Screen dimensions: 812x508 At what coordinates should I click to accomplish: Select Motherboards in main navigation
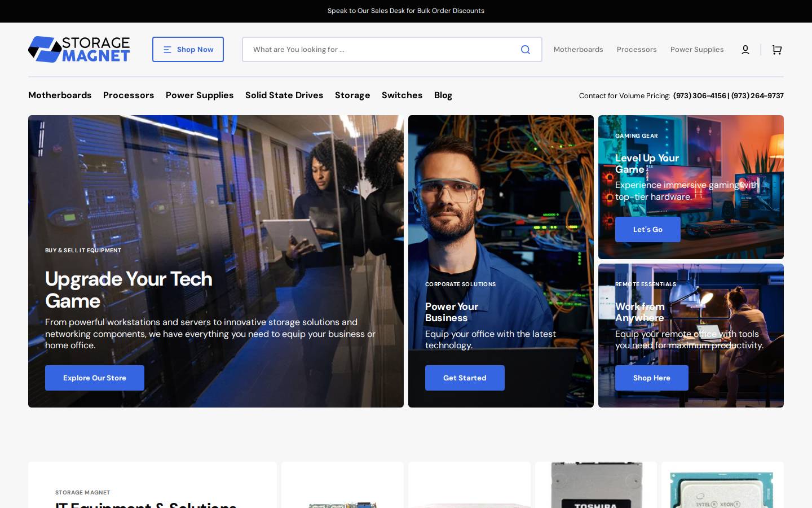pos(60,95)
